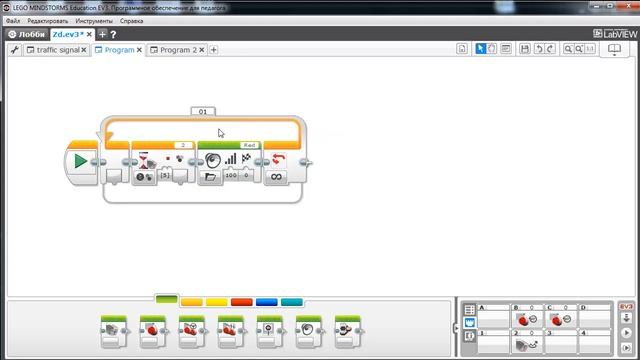This screenshot has height=360, width=640.
Task: Open Sound block file selector folder
Action: coord(210,177)
